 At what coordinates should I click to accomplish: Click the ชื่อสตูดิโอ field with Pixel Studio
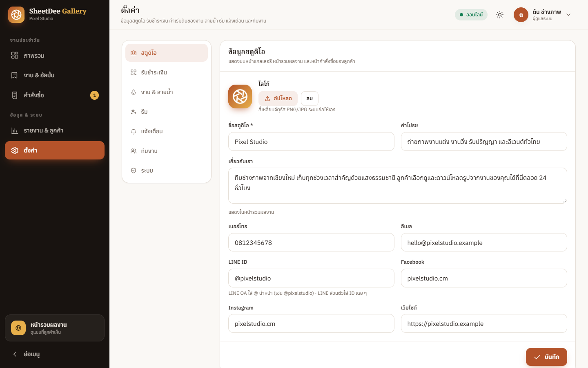click(x=311, y=141)
